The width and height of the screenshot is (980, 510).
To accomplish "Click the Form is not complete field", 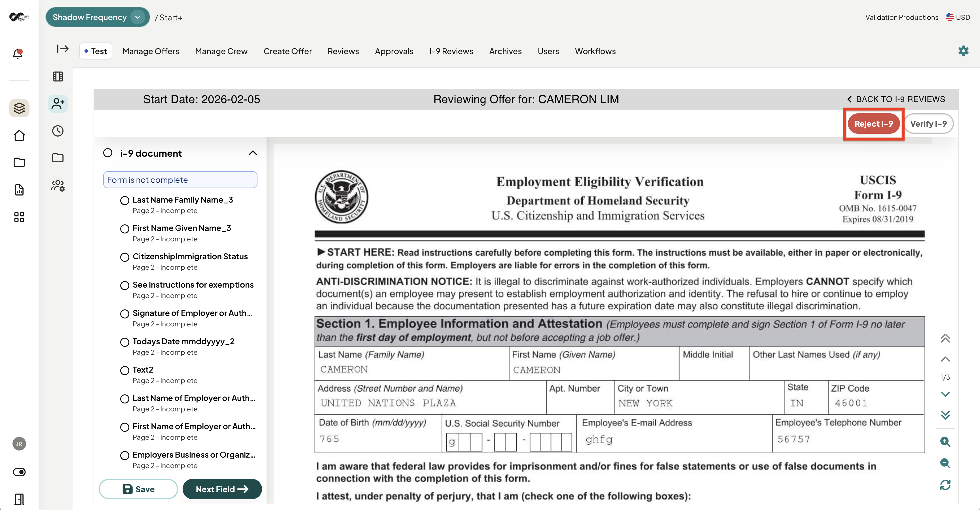I will click(180, 179).
